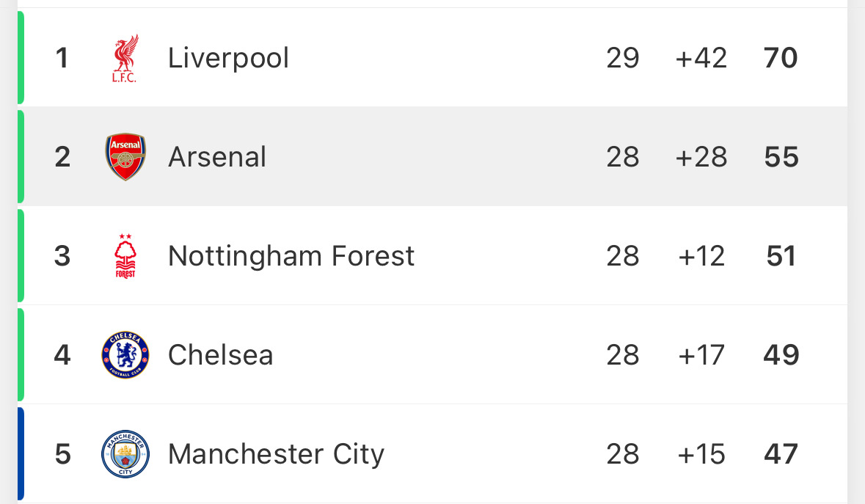Click Nottingham Forest's +12 goal difference
Viewport: 865px width, 504px height.
[x=701, y=256]
